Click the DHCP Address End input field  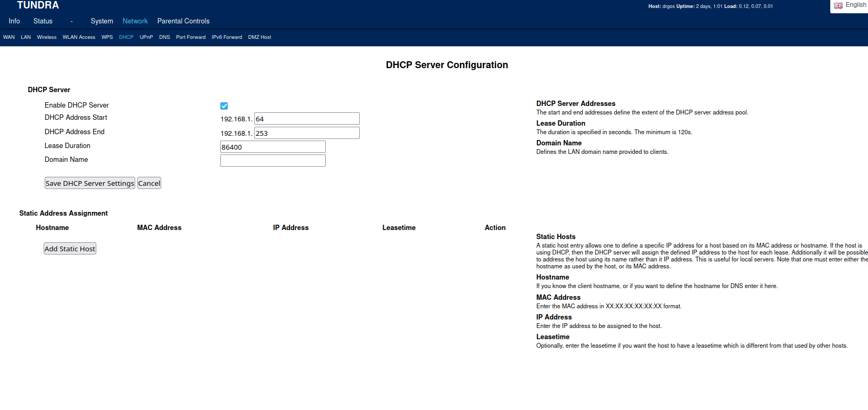307,133
